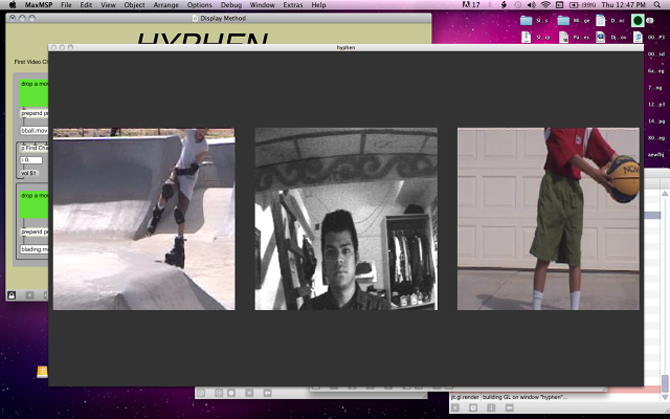The height and width of the screenshot is (419, 670).
Task: Click the Max window inspector i icon
Action: [x=491, y=408]
